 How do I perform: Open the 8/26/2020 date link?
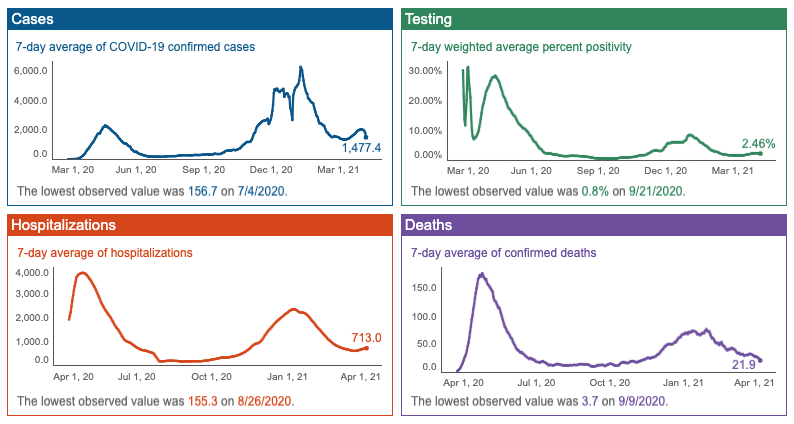(x=264, y=401)
